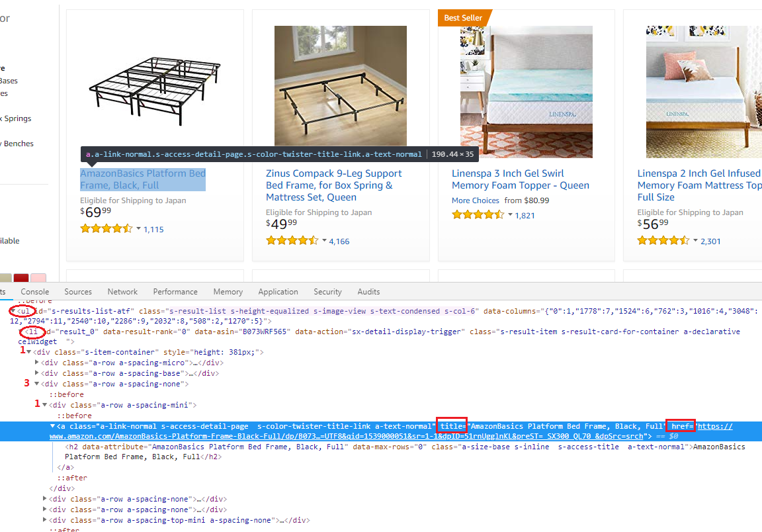Image resolution: width=762 pixels, height=532 pixels.
Task: Select the h2 data-attribute element line
Action: [x=405, y=452]
